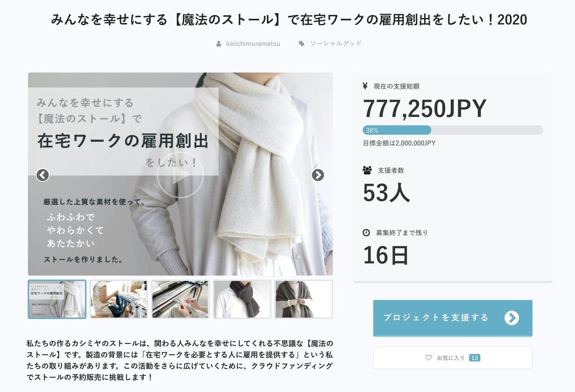Open the ソーシャルグッド category link
Viewport: 575px width, 392px height.
pos(336,44)
